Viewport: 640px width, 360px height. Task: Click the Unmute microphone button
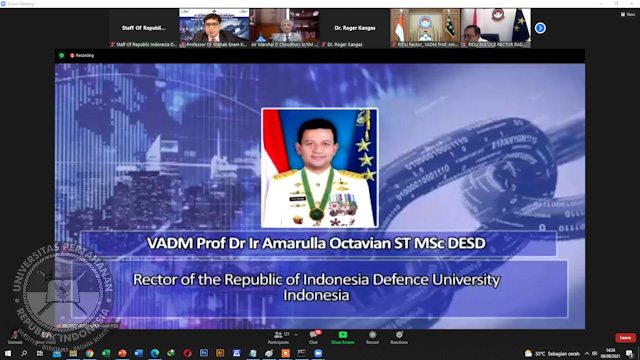[x=15, y=338]
